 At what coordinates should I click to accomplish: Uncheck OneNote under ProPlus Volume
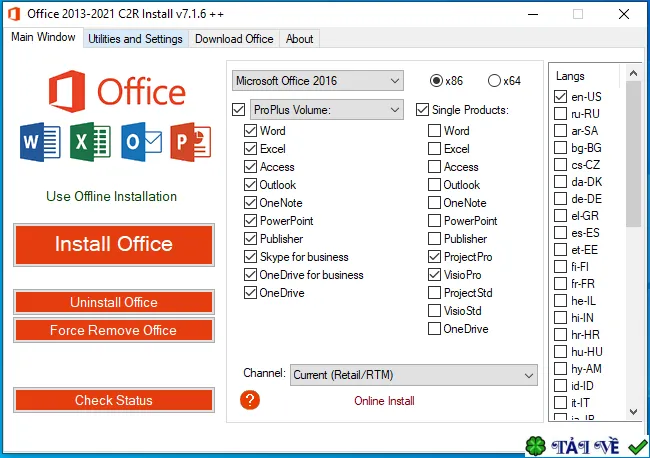(x=250, y=203)
